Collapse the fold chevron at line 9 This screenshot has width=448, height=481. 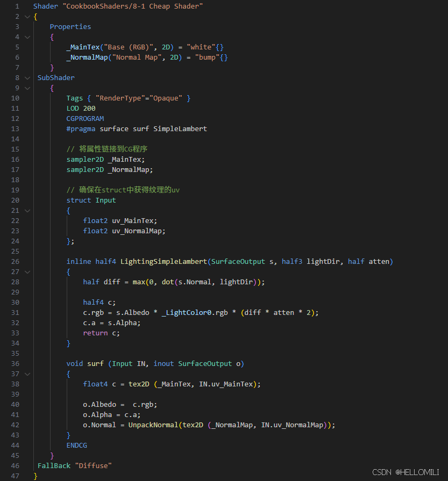[x=27, y=88]
